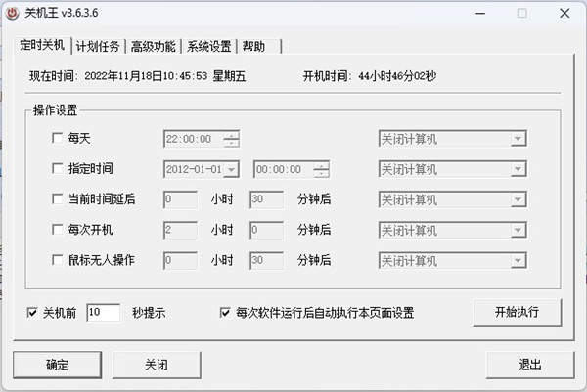
Task: Click the 现在时间 date text 2022年11月18日
Action: tap(123, 76)
